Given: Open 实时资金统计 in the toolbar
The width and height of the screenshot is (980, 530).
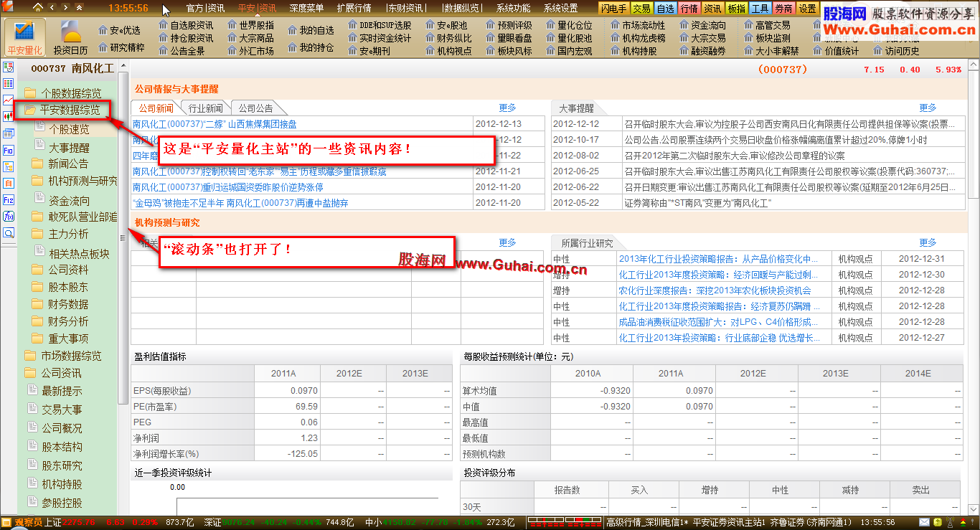Looking at the screenshot, I should (x=380, y=38).
